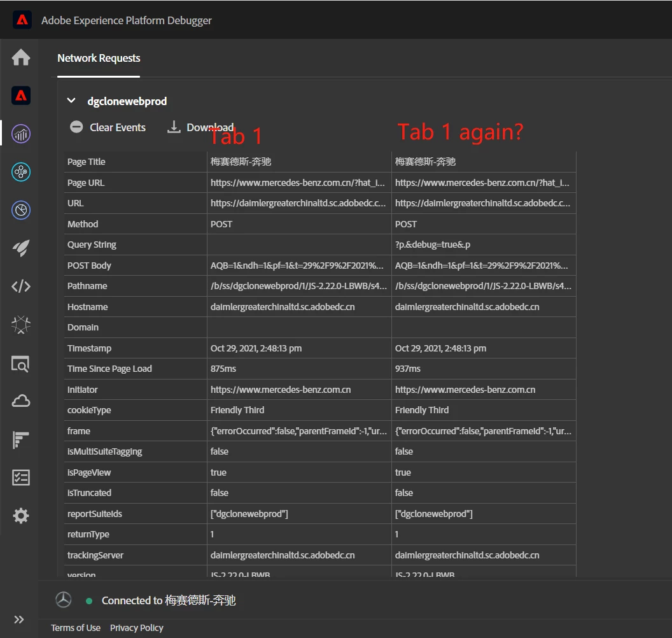Viewport: 672px width, 638px height.
Task: Click first-column POST Body value
Action: point(297,266)
